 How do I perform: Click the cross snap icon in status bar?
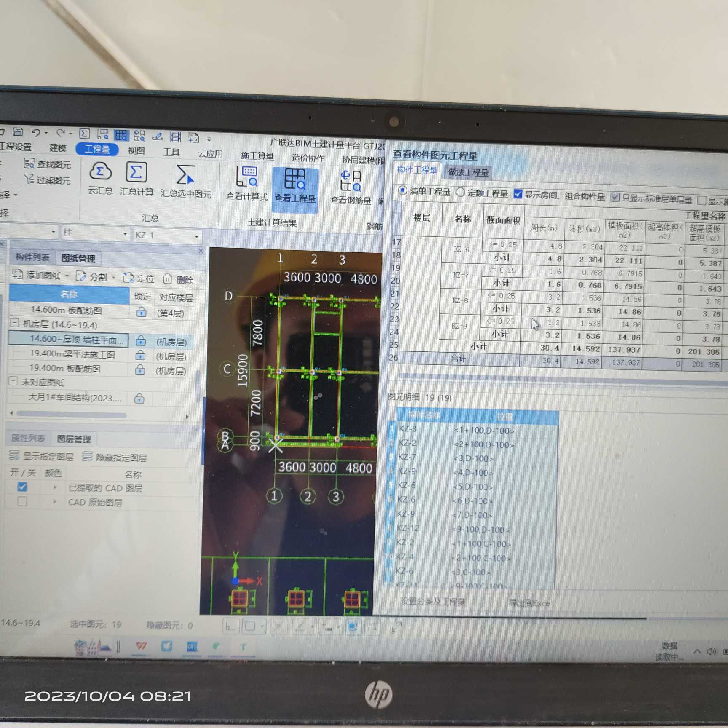tap(278, 626)
